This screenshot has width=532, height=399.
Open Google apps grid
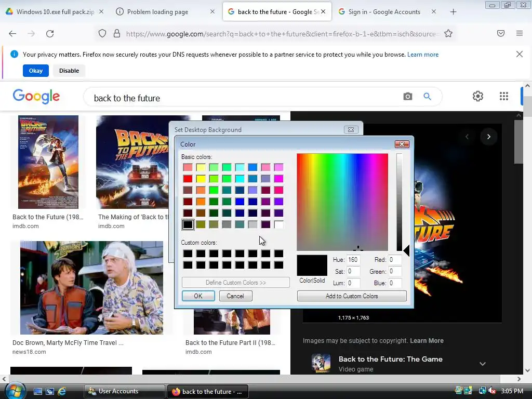[x=504, y=96]
